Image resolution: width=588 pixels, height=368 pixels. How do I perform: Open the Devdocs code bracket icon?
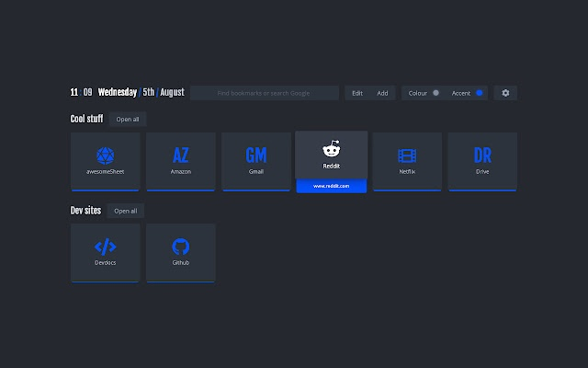(x=106, y=246)
